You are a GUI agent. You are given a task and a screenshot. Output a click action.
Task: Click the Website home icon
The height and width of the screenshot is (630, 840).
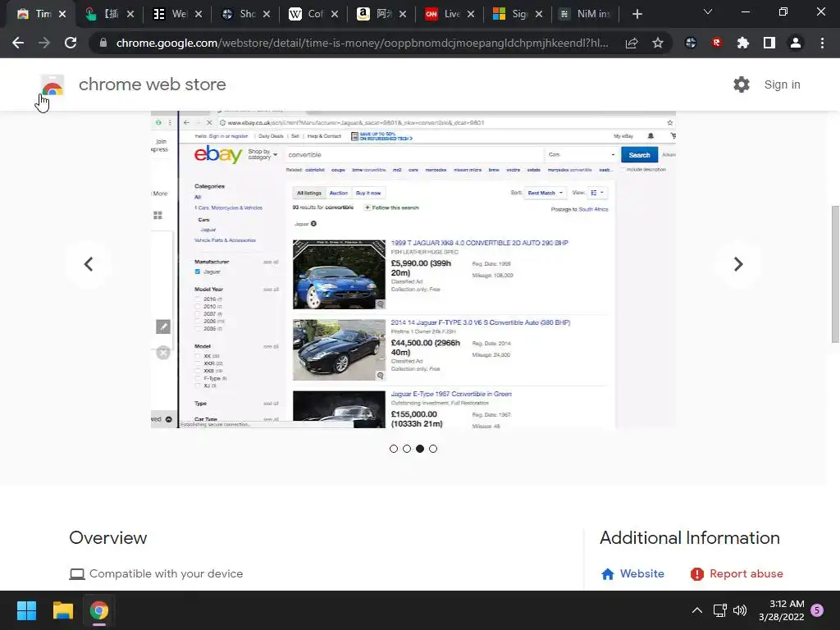click(x=608, y=573)
